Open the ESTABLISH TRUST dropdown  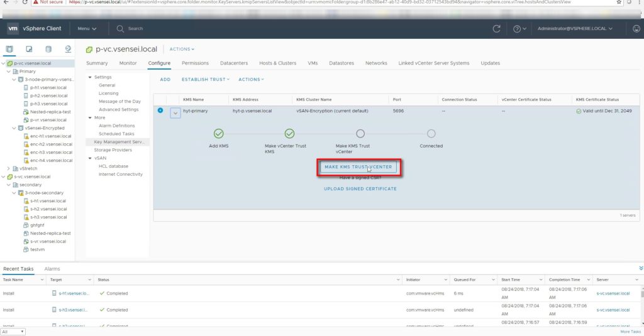pyautogui.click(x=206, y=80)
